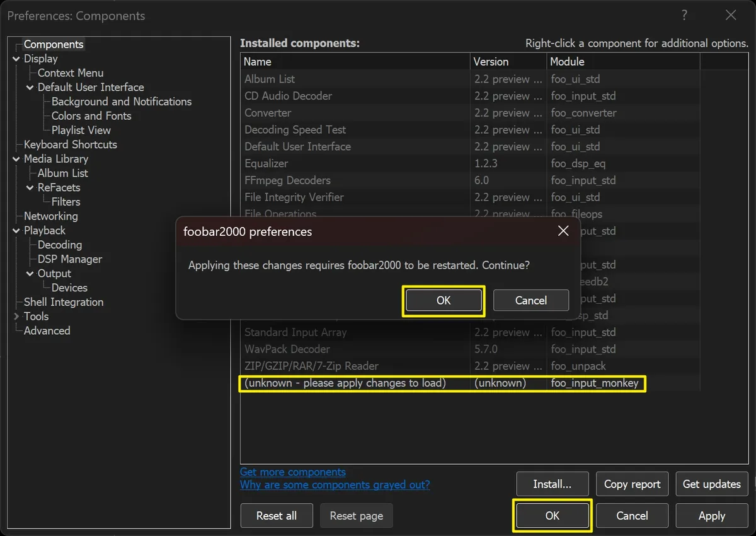Viewport: 756px width, 536px height.
Task: Select Output in the preferences tree
Action: point(55,274)
